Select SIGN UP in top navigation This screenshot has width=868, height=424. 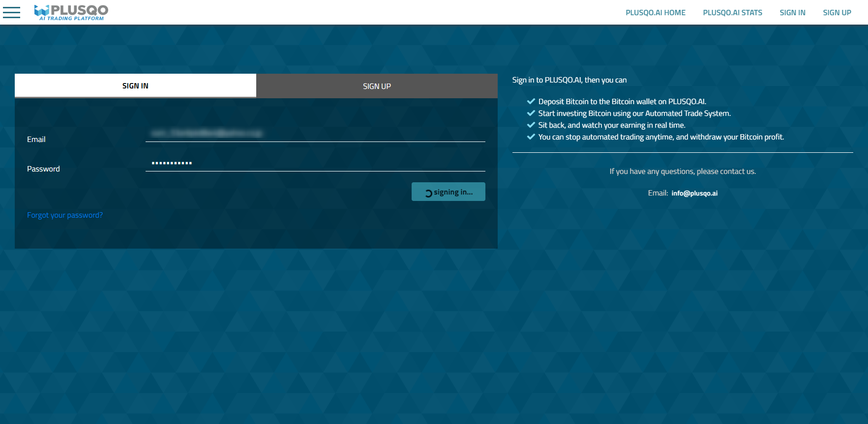[837, 13]
